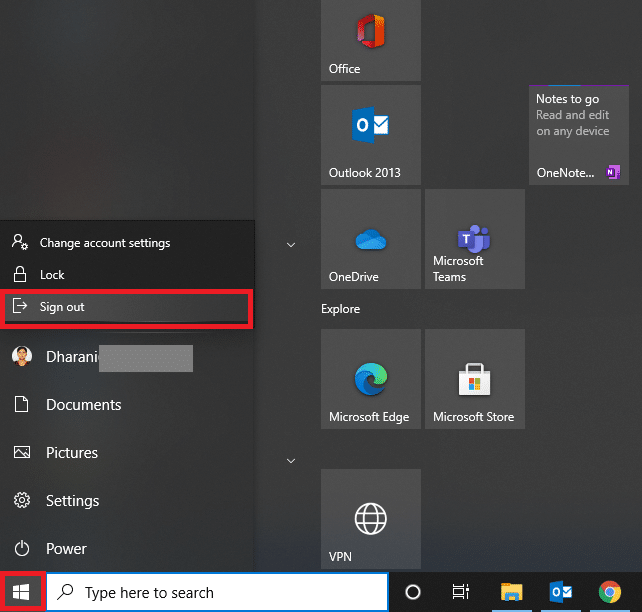This screenshot has width=642, height=612.
Task: Select Change account settings
Action: (104, 243)
